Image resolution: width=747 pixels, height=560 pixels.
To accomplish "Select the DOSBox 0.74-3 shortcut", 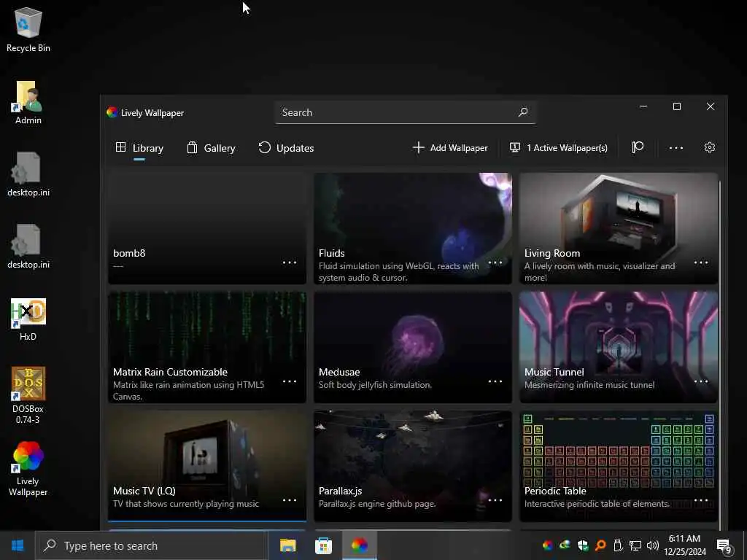I will click(x=28, y=395).
